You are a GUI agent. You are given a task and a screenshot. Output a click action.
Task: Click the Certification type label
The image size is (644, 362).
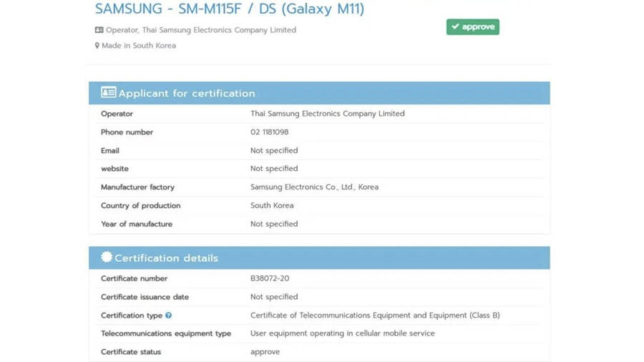click(x=132, y=315)
